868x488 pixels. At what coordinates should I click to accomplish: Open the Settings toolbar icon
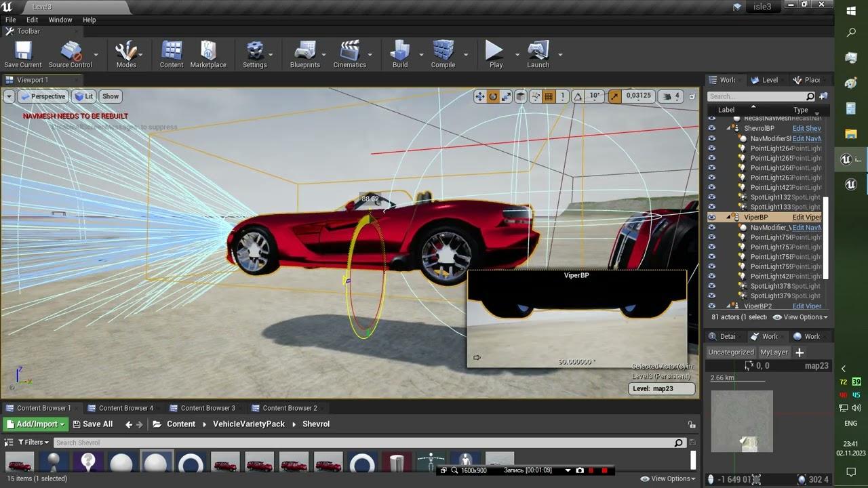pos(255,54)
